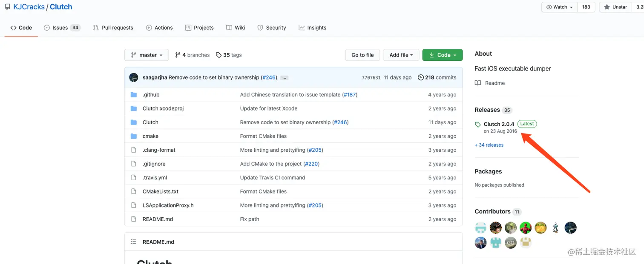Expand the commit message ellipsis button
The image size is (644, 264).
[285, 78]
